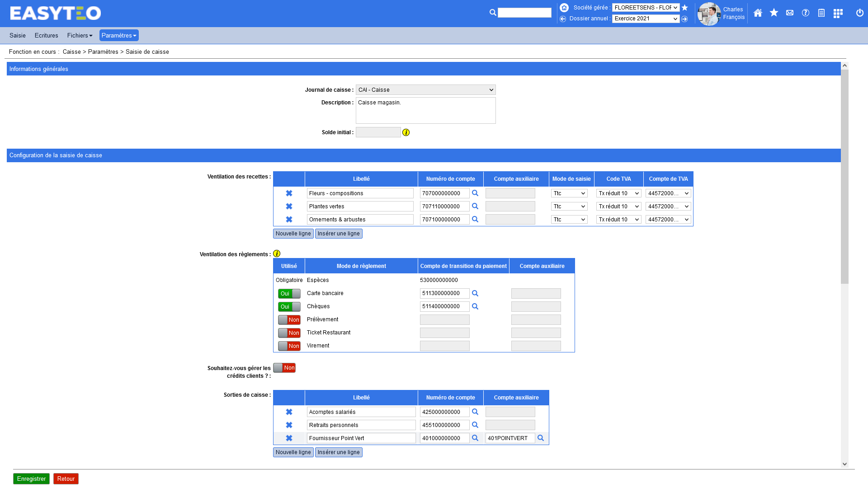Image resolution: width=868 pixels, height=488 pixels.
Task: Delete the Plantes vertes row
Action: click(289, 206)
